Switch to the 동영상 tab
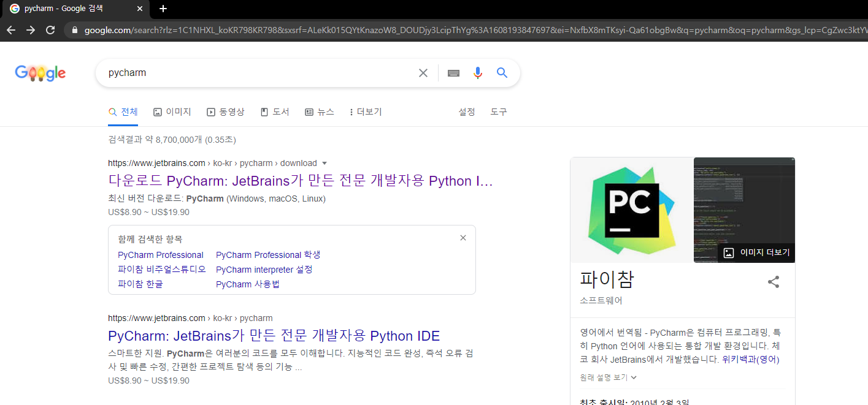The image size is (868, 405). tap(226, 112)
